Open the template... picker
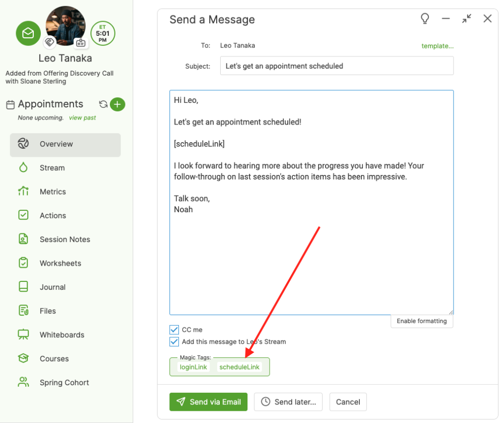Image resolution: width=504 pixels, height=423 pixels. (x=437, y=46)
